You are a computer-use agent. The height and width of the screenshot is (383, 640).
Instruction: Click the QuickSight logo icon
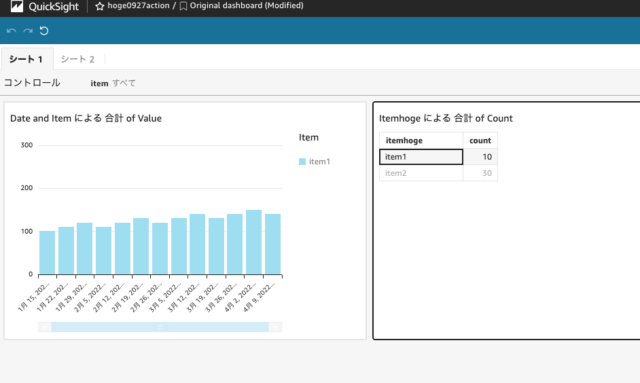click(17, 6)
